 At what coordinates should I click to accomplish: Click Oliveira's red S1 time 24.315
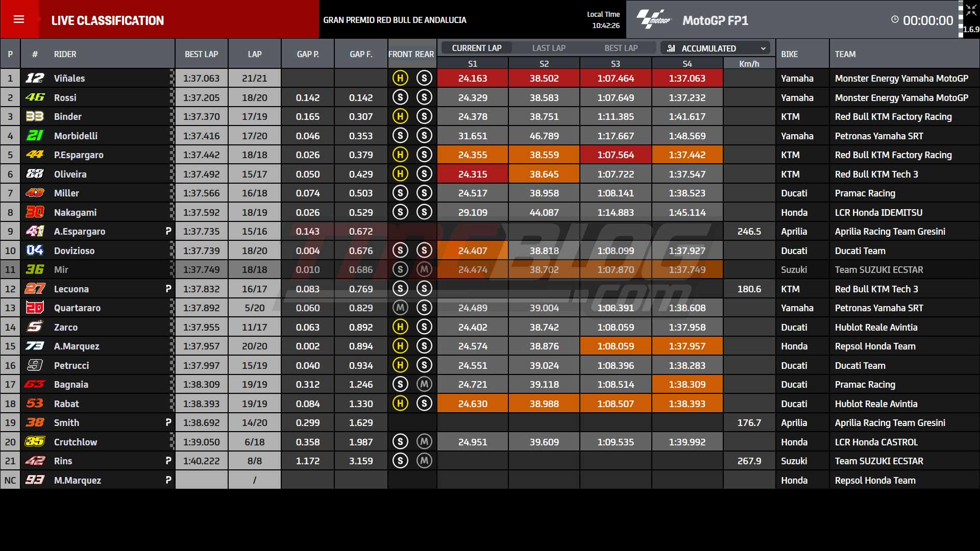tap(473, 174)
